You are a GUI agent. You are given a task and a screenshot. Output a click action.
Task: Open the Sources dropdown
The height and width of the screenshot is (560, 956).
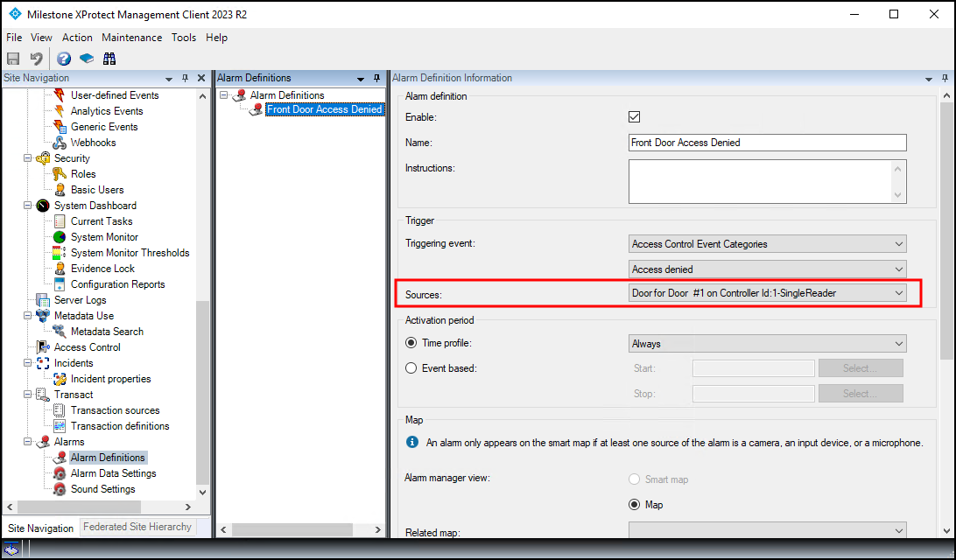tap(767, 293)
